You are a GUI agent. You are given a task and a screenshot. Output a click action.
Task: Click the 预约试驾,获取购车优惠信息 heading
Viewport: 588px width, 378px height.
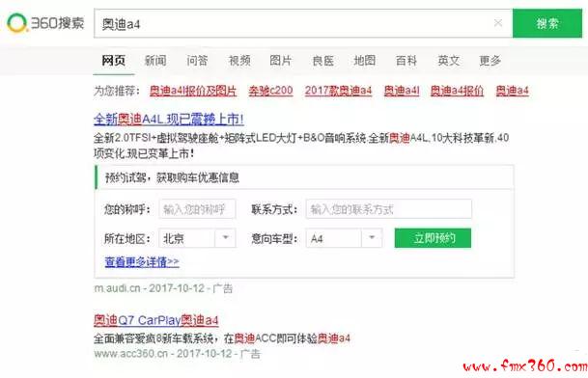point(172,177)
